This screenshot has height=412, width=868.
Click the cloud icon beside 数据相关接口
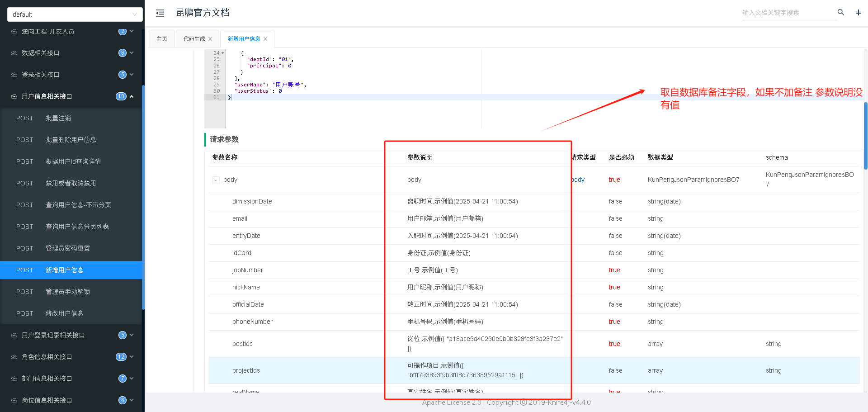coord(14,53)
